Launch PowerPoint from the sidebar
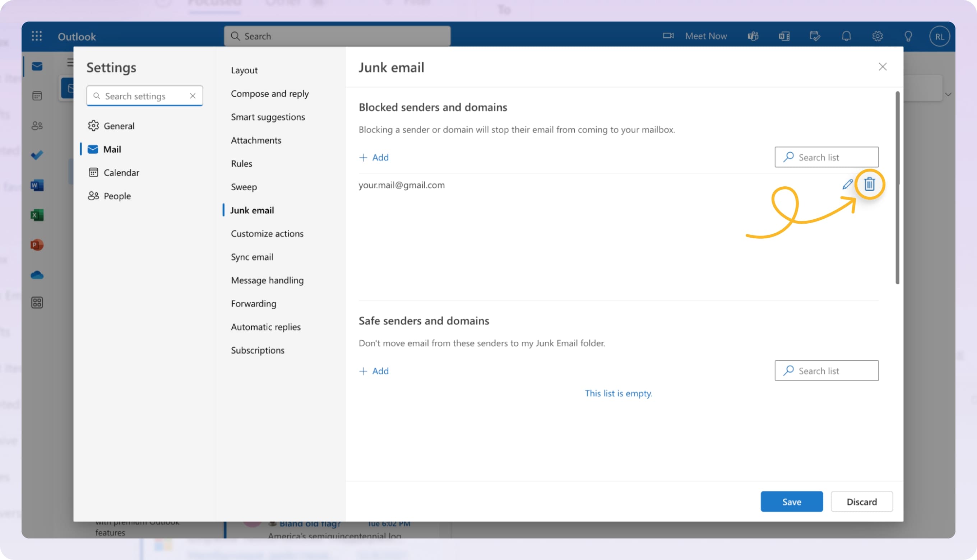 [x=37, y=244]
